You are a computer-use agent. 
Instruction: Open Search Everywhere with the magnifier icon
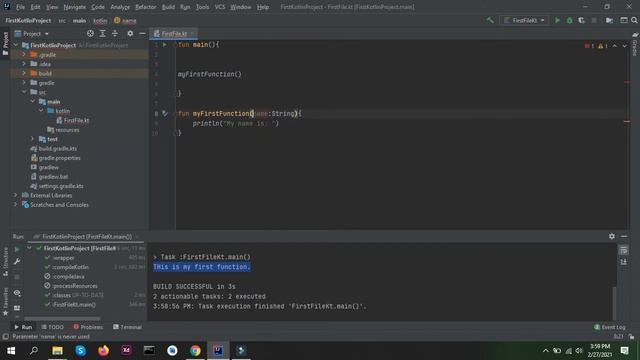click(x=634, y=20)
